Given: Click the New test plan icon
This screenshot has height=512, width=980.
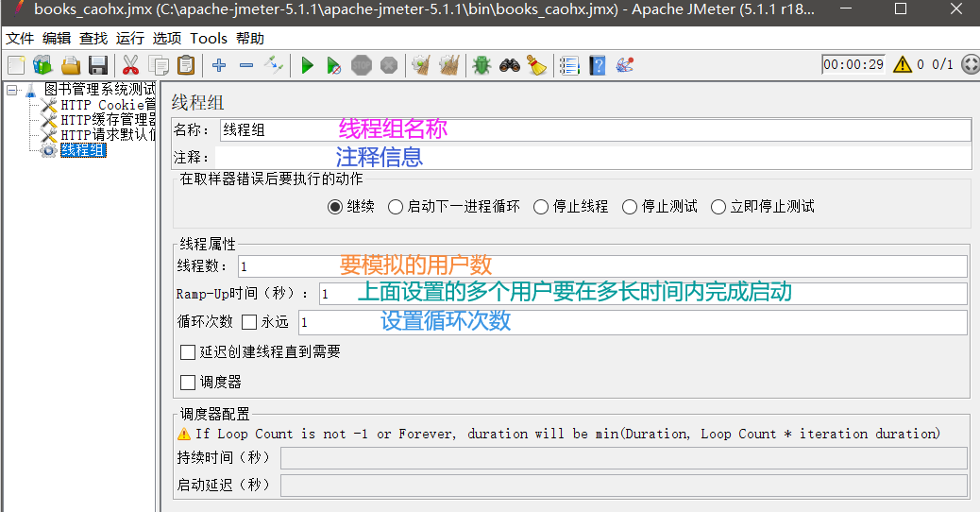Looking at the screenshot, I should (16, 65).
